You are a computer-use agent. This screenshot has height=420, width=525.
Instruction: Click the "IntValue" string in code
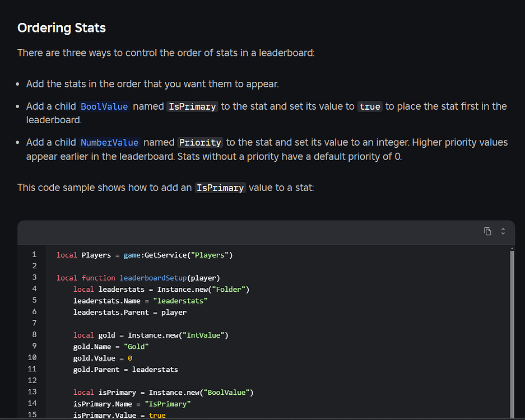point(204,335)
